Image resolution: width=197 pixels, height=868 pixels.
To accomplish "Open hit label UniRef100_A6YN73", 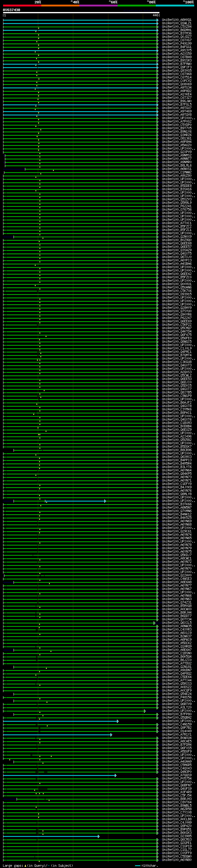I will 176,477.
